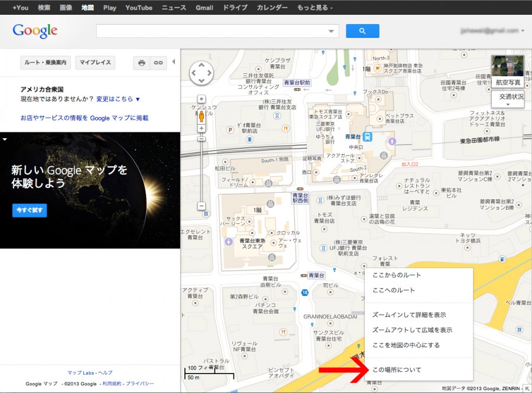Open Gmail in the top bar
Image resolution: width=532 pixels, height=393 pixels.
[205, 8]
